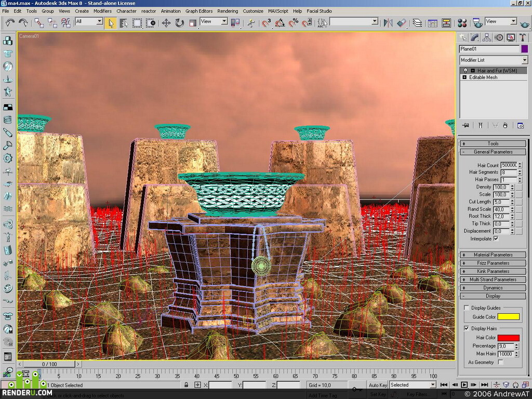Toggle the Interpolate checkbox

pos(496,239)
